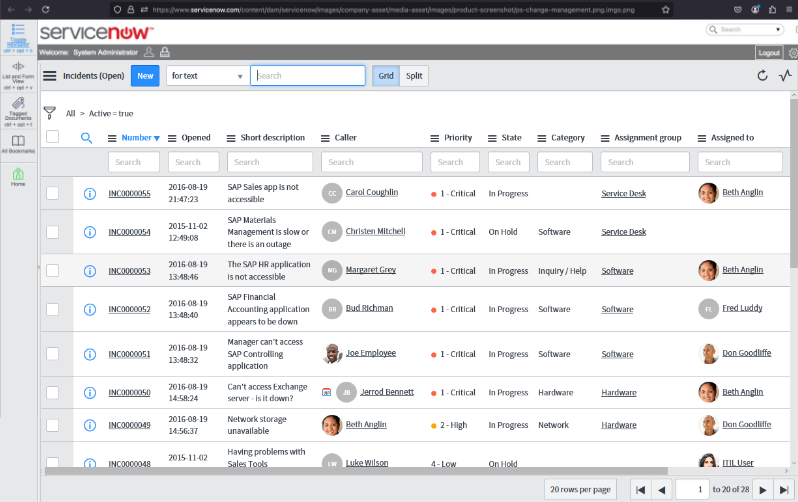Viewport: 798px width, 502px height.
Task: Click the Active = true breadcrumb
Action: click(x=111, y=114)
